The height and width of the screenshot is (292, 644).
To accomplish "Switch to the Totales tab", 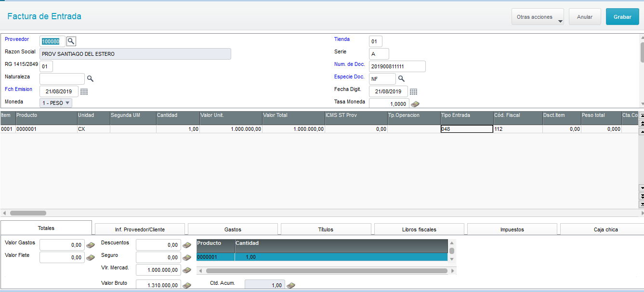I will tap(46, 228).
